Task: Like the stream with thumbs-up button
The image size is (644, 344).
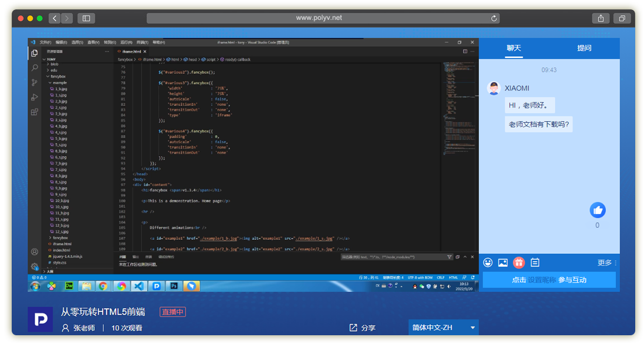Action: [x=597, y=210]
